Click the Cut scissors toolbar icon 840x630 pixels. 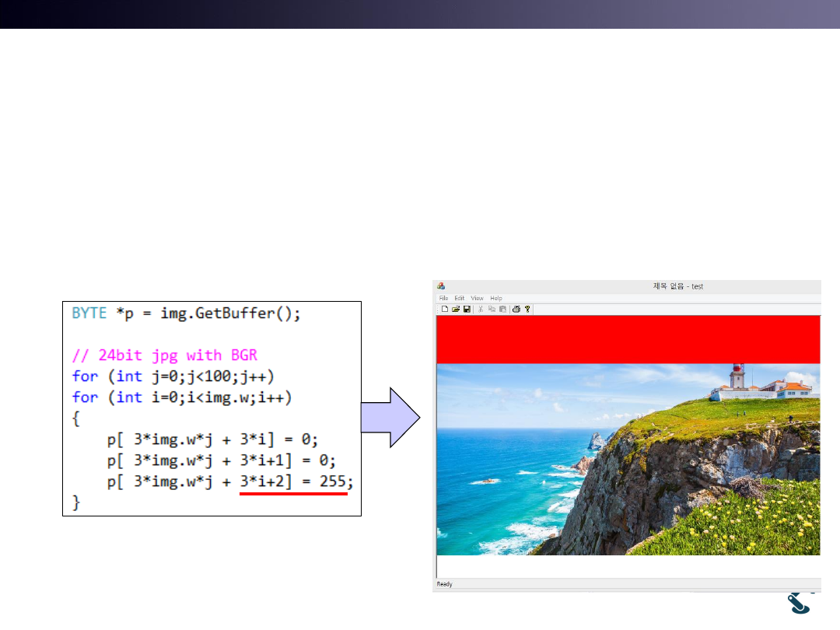[481, 309]
